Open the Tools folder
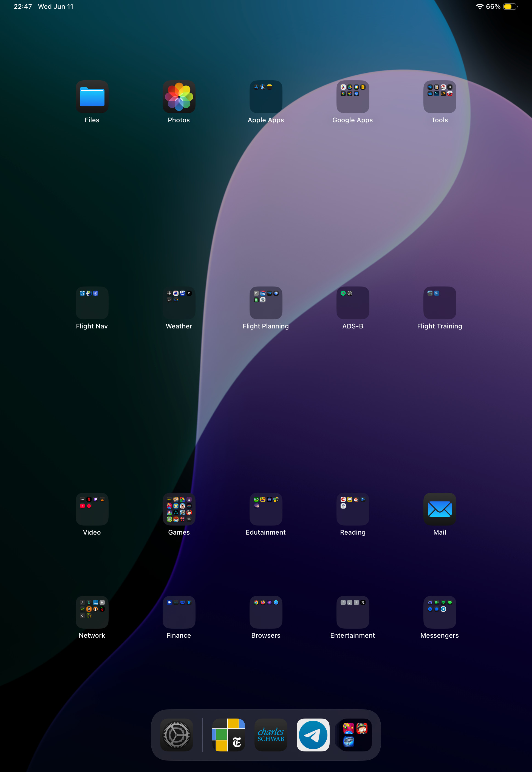Screen dimensions: 532x772 click(440, 96)
